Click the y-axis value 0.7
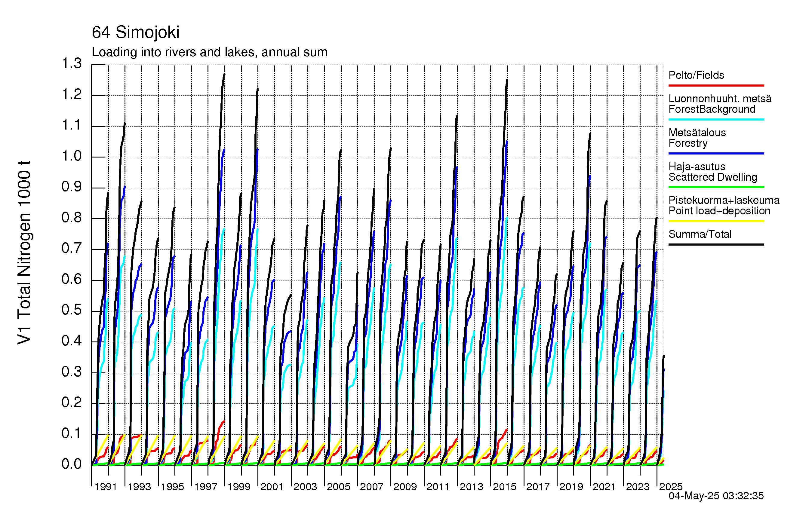The height and width of the screenshot is (511, 812). coord(72,248)
